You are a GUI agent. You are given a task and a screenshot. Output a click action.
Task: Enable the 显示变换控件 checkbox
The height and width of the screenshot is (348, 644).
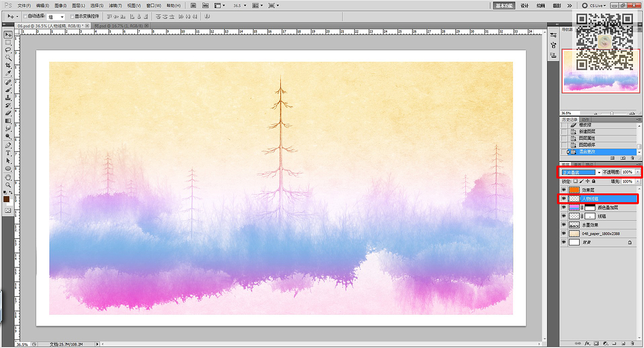coord(72,17)
